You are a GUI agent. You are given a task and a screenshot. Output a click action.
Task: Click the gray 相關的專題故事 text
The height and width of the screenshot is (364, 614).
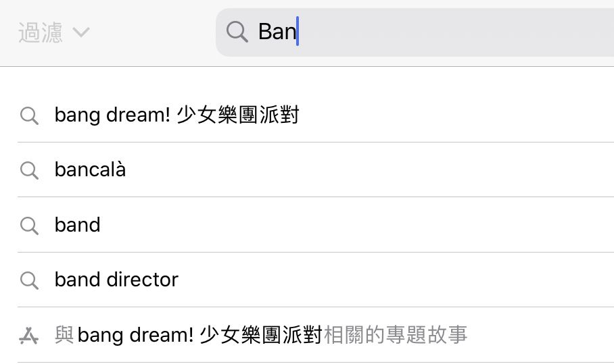(x=395, y=335)
